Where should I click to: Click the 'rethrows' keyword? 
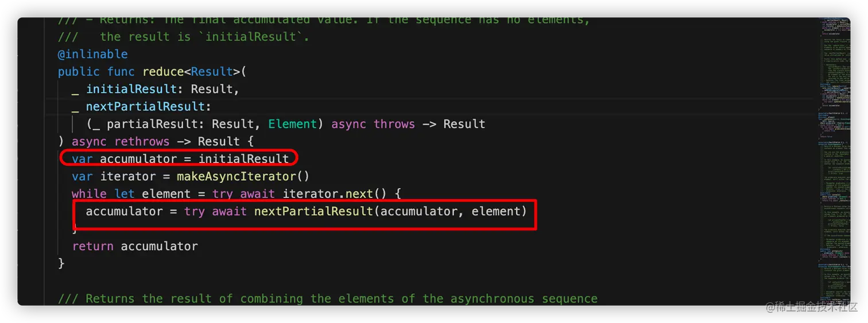tap(142, 141)
